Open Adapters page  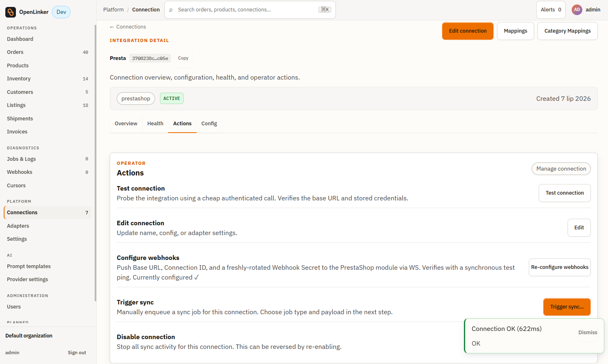[47, 226]
